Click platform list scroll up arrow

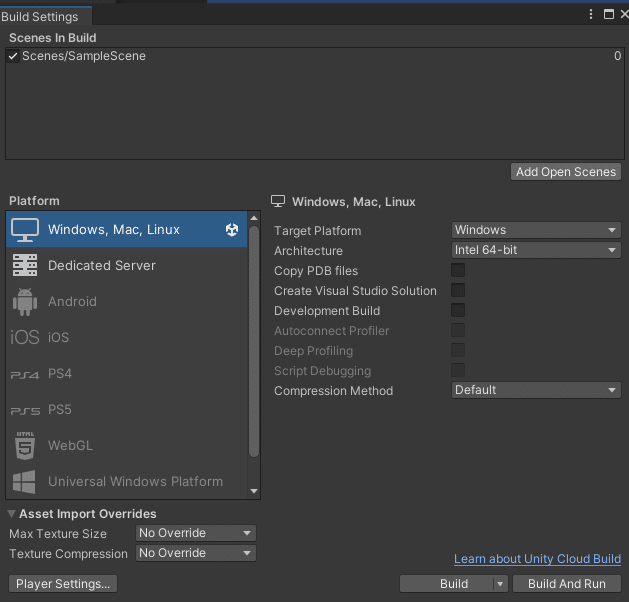[254, 218]
